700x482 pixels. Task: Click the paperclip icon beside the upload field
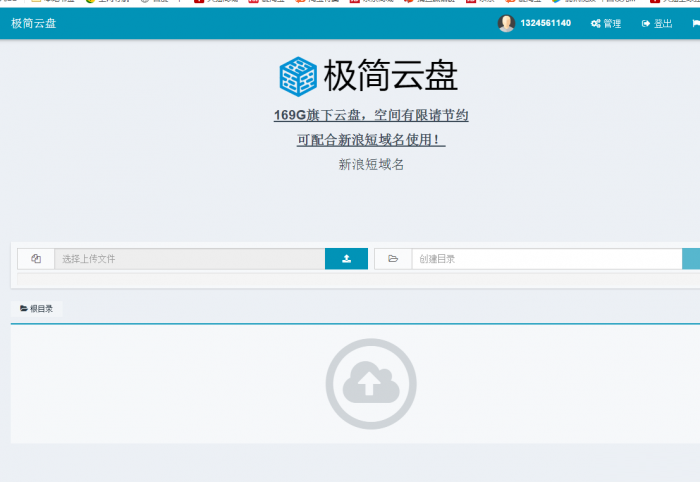tap(36, 259)
